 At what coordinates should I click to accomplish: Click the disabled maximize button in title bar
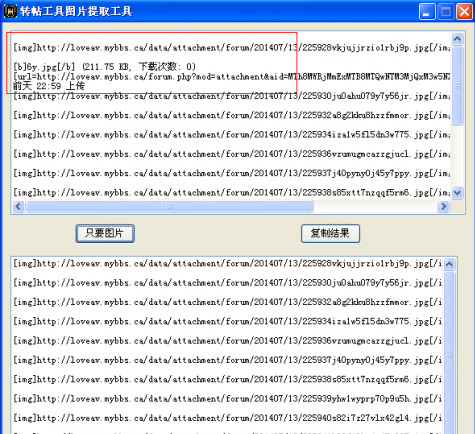click(x=446, y=12)
